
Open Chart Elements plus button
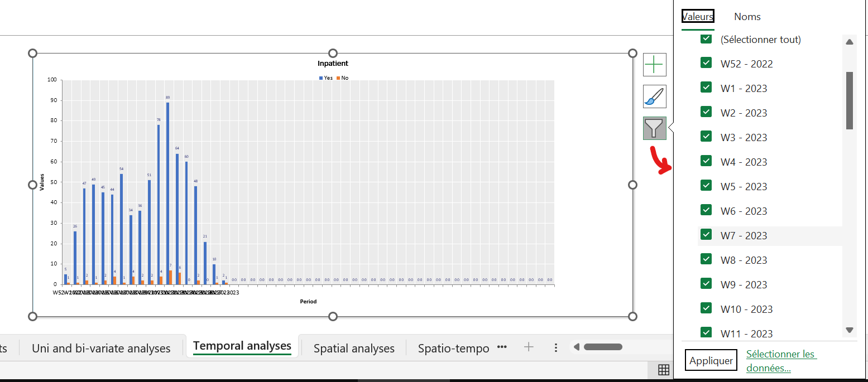point(654,65)
